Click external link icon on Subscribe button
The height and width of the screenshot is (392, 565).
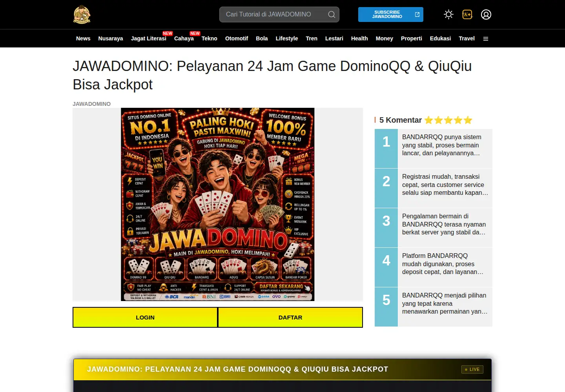pyautogui.click(x=417, y=15)
